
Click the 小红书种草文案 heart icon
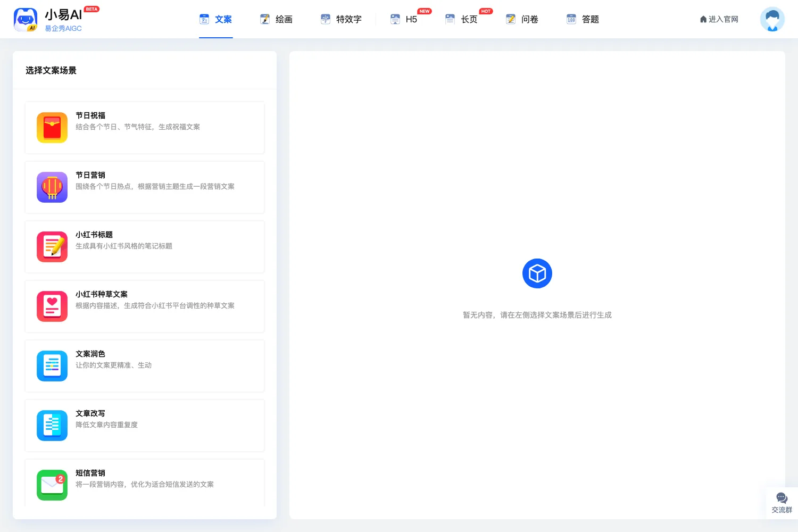[52, 306]
